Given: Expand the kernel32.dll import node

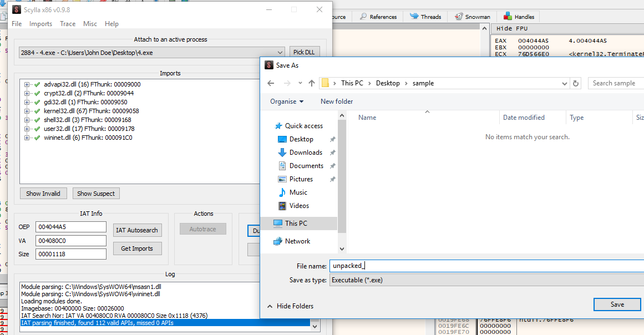Looking at the screenshot, I should coord(27,111).
